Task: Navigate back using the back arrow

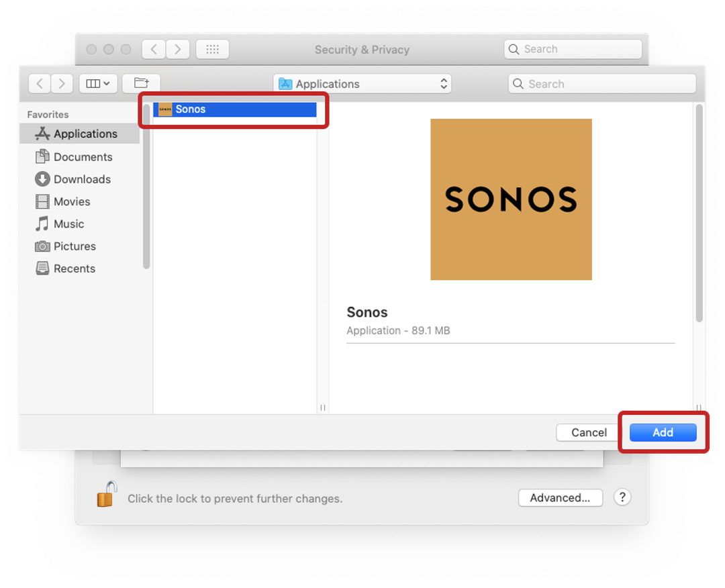Action: coord(39,83)
